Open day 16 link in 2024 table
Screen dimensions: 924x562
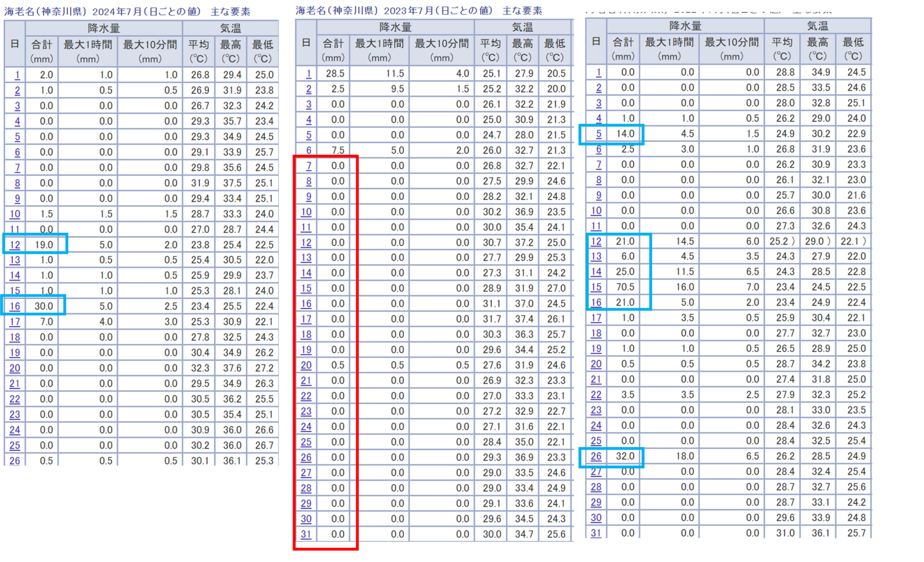coord(15,307)
